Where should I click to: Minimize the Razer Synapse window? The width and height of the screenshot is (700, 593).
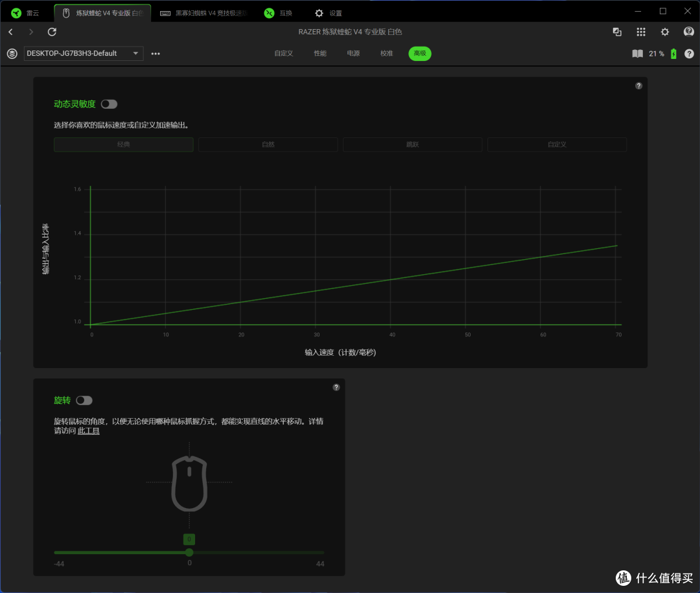coord(638,11)
